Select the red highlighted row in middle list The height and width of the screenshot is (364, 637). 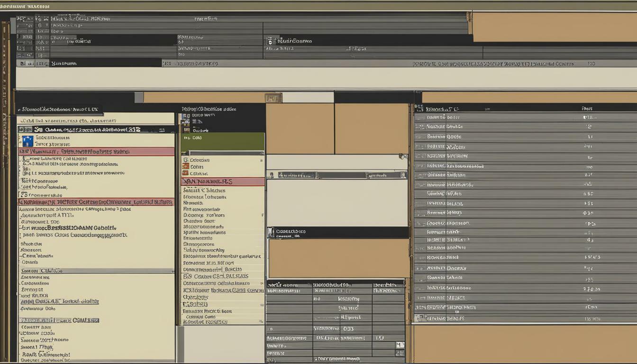point(223,182)
